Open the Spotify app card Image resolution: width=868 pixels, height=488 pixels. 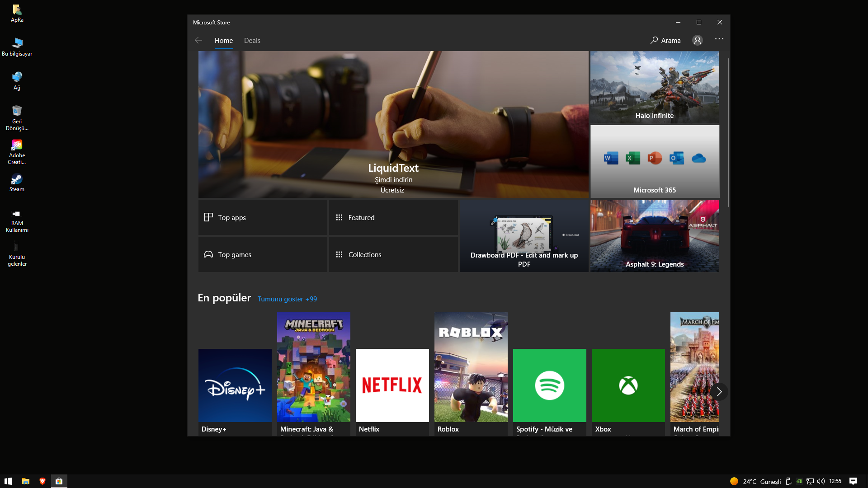[550, 392]
